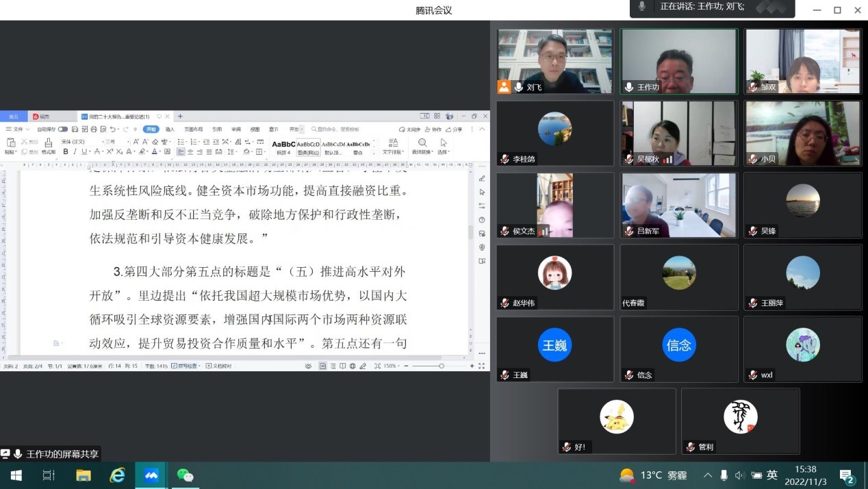868x489 pixels.
Task: Open the Windows Start menu
Action: point(16,475)
